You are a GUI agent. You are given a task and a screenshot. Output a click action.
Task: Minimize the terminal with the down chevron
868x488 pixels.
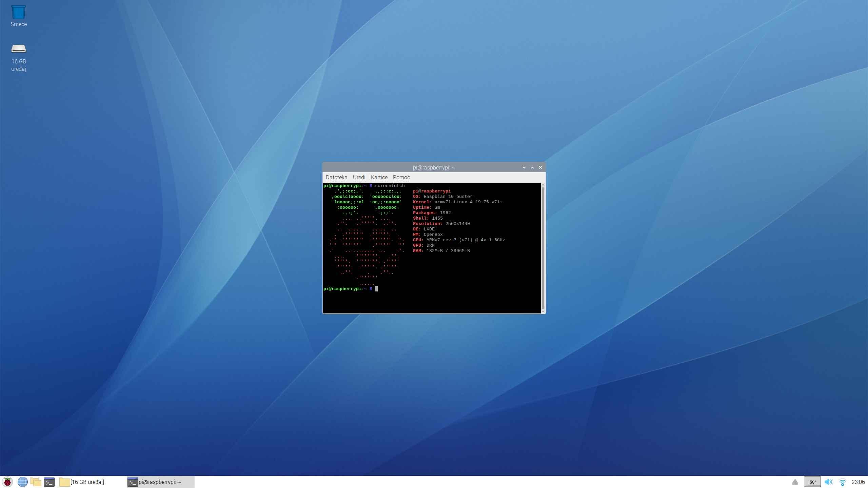click(x=524, y=167)
